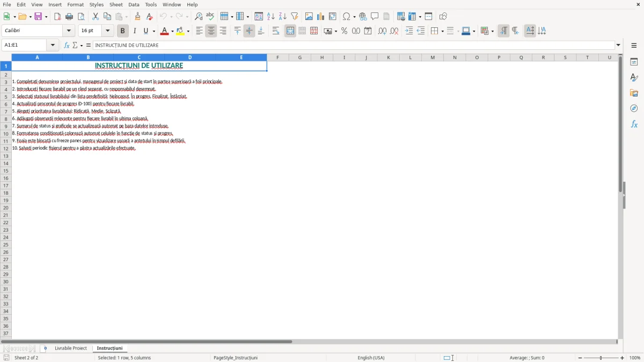Open the Insert Chart tool
The width and height of the screenshot is (644, 362).
tap(320, 16)
